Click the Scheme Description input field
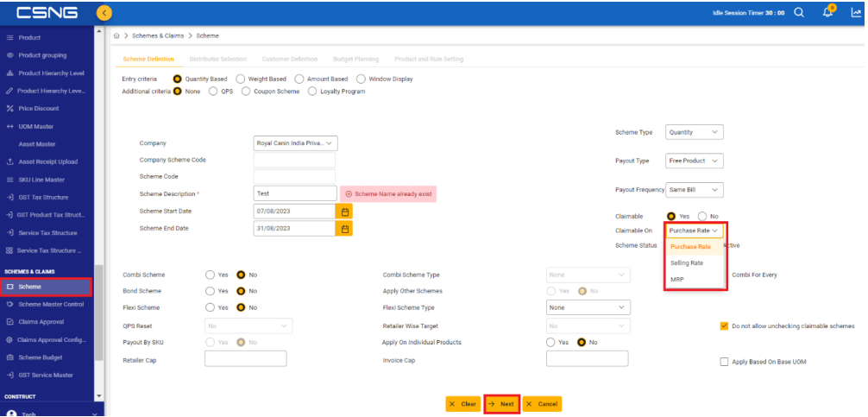 pos(295,194)
